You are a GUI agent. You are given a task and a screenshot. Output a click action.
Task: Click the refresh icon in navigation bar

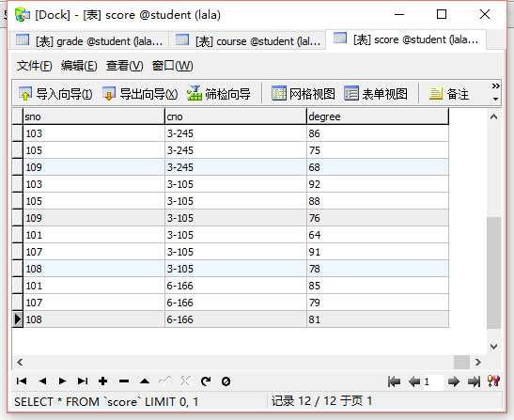click(x=206, y=381)
